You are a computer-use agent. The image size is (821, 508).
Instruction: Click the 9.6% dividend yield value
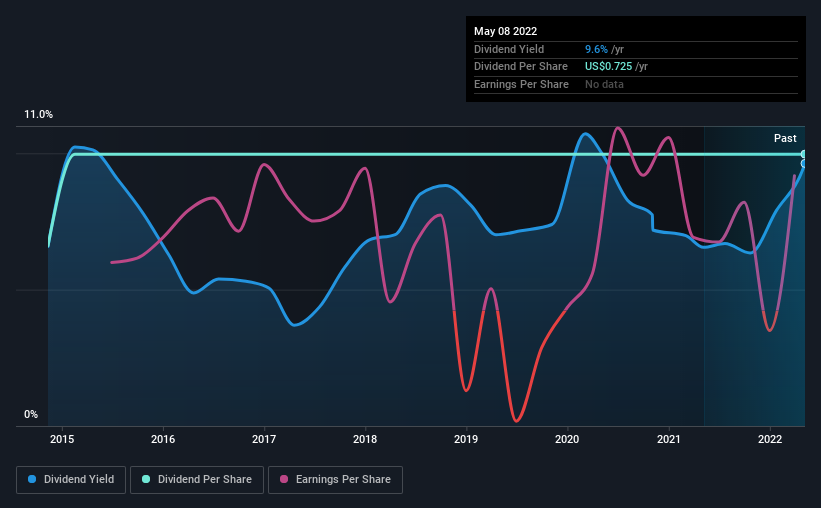pos(596,49)
